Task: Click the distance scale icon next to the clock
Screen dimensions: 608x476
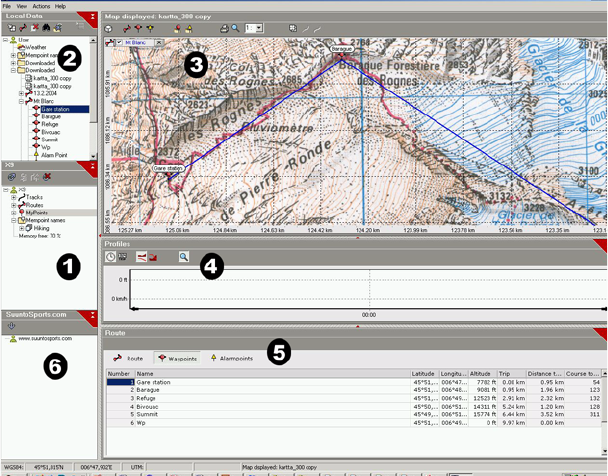Action: tap(123, 257)
